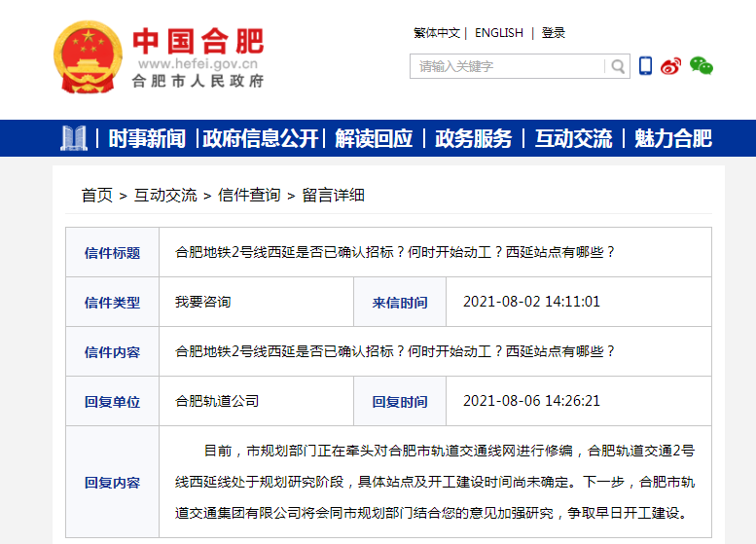Click the 回复单位 label cell

click(x=112, y=401)
